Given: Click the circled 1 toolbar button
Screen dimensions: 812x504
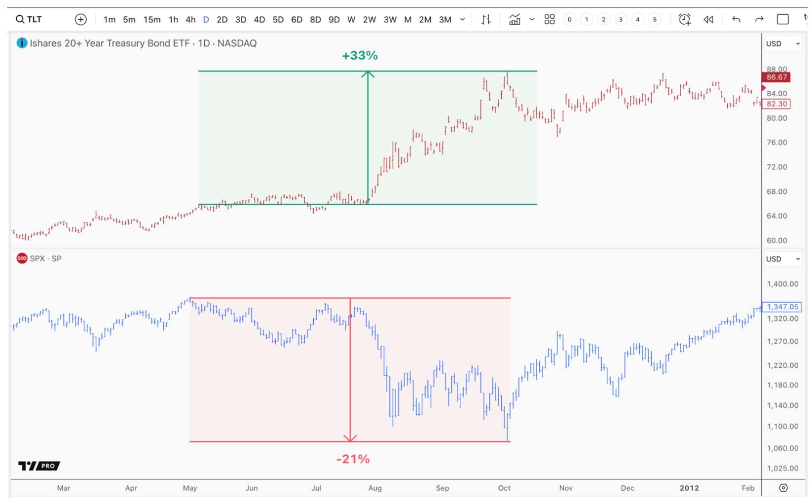Looking at the screenshot, I should [587, 19].
